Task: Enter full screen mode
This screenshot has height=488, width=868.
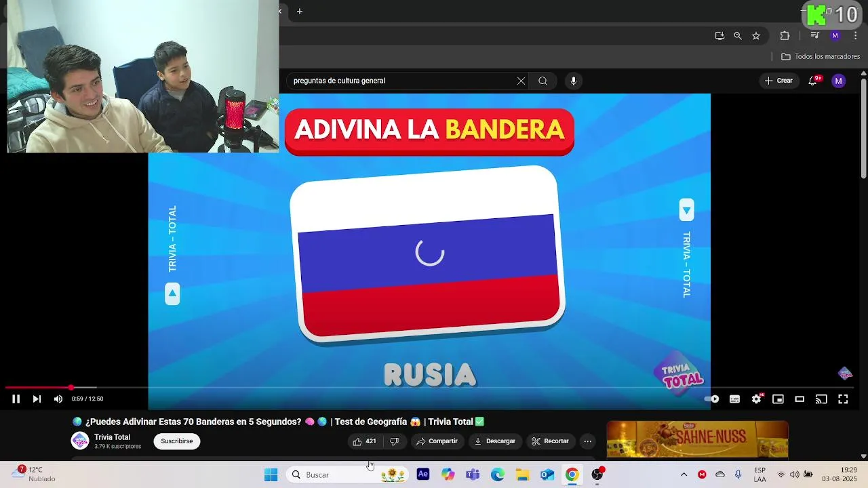Action: pyautogui.click(x=843, y=399)
